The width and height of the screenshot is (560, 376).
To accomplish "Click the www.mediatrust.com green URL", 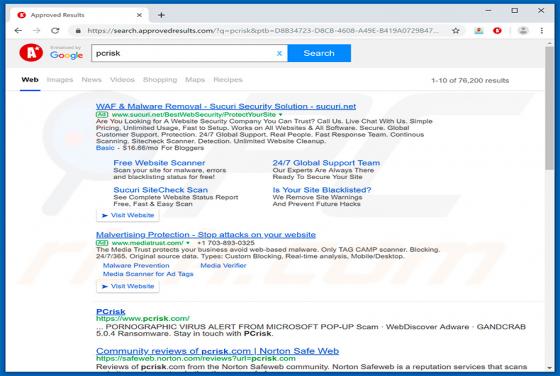I will [148, 243].
